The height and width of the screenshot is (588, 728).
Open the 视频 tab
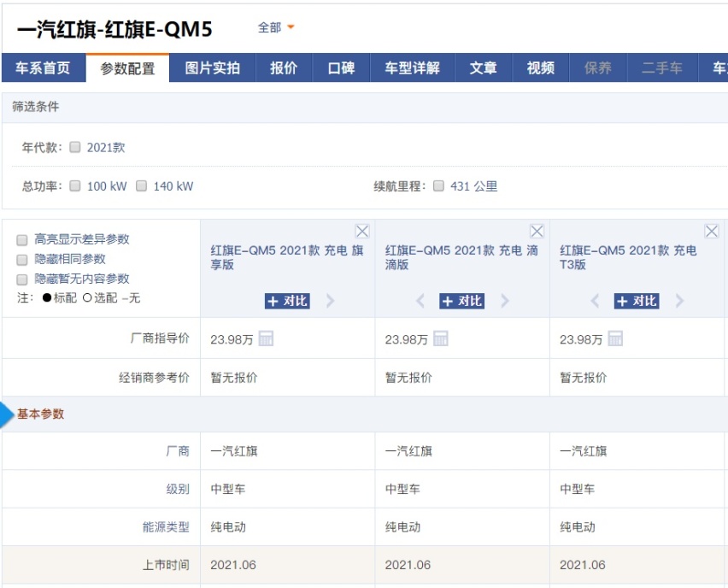540,68
